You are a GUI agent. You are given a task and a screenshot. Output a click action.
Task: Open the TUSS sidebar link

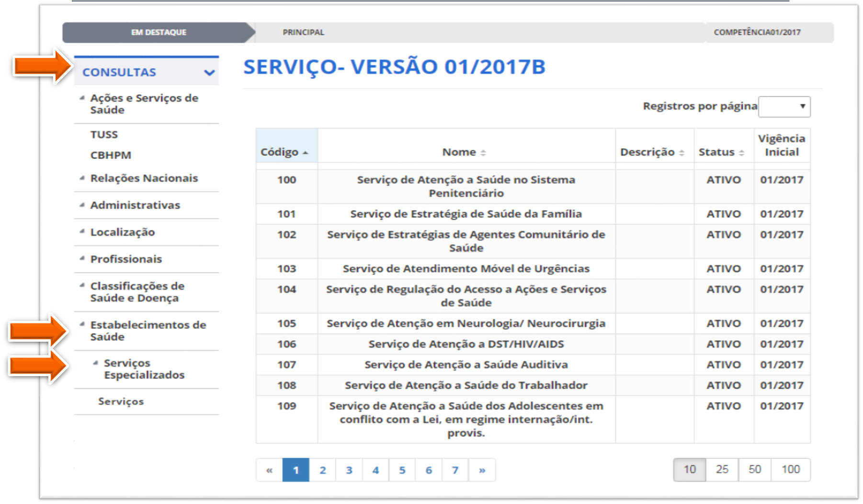[x=104, y=134]
